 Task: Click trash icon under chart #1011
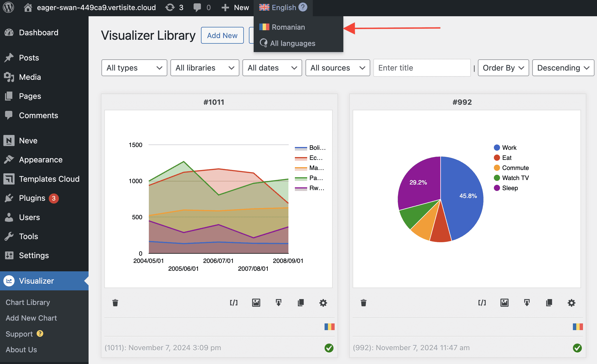pos(115,303)
